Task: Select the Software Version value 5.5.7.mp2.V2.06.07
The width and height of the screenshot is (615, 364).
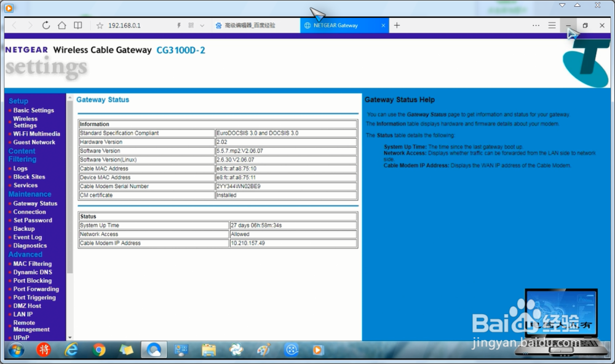Action: pos(240,151)
